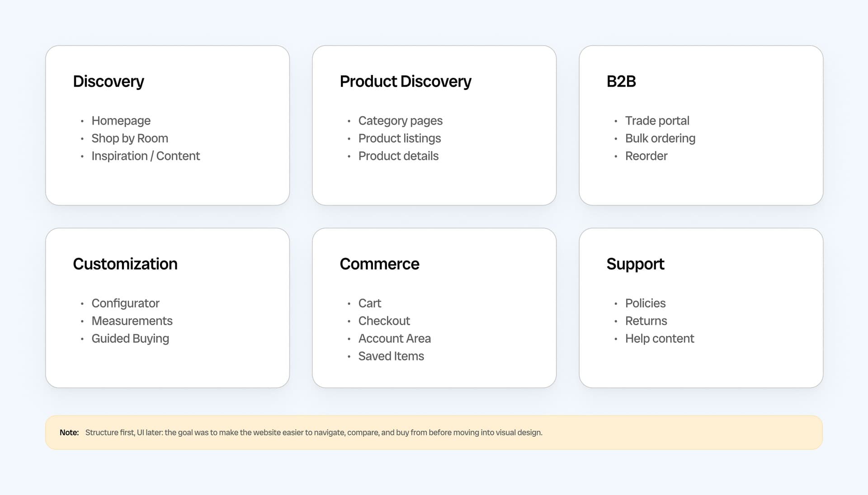Select the Policies item
Image resolution: width=868 pixels, height=495 pixels.
pos(645,303)
